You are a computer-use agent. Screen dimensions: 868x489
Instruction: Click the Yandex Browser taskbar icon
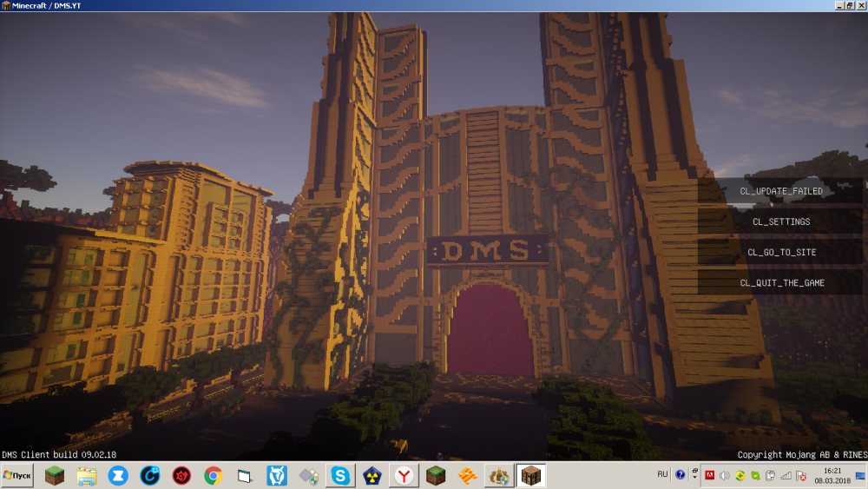tap(403, 476)
